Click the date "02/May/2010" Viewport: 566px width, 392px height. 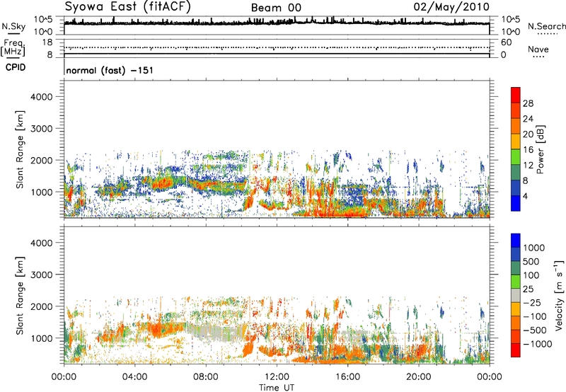451,7
